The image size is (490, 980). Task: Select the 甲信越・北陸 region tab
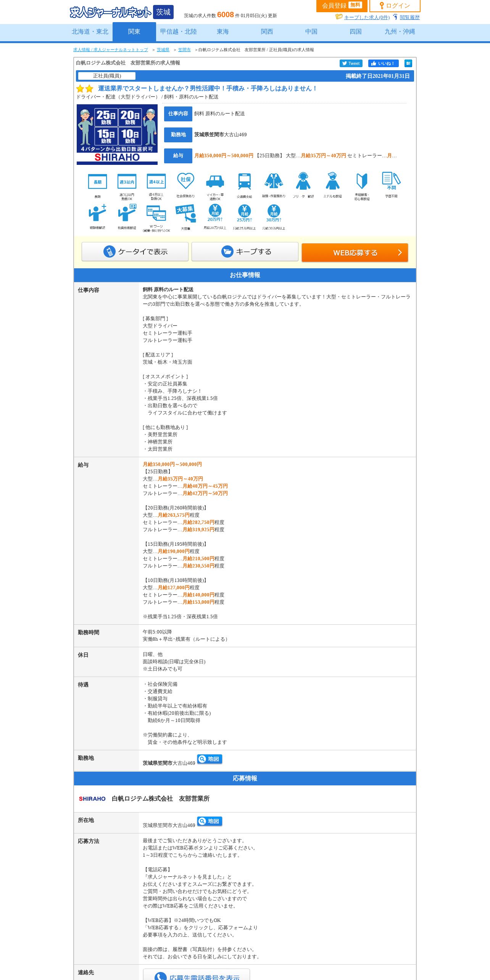point(179,32)
